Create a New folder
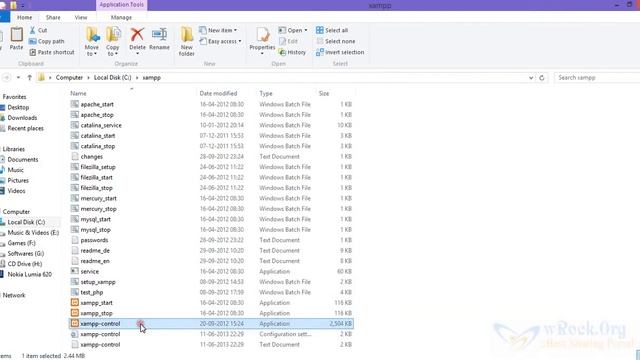The image size is (640, 360). pos(187,42)
